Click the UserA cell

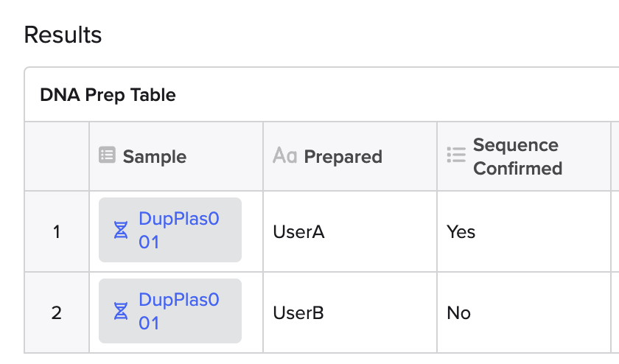coord(350,232)
